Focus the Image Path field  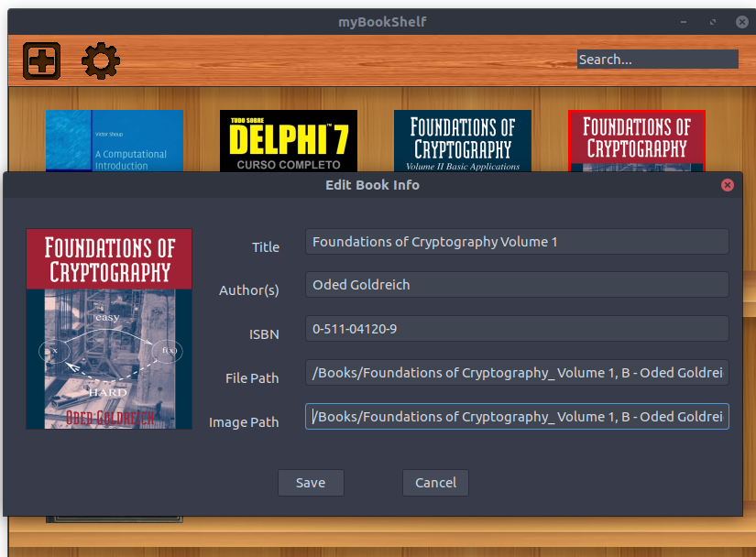tap(517, 417)
